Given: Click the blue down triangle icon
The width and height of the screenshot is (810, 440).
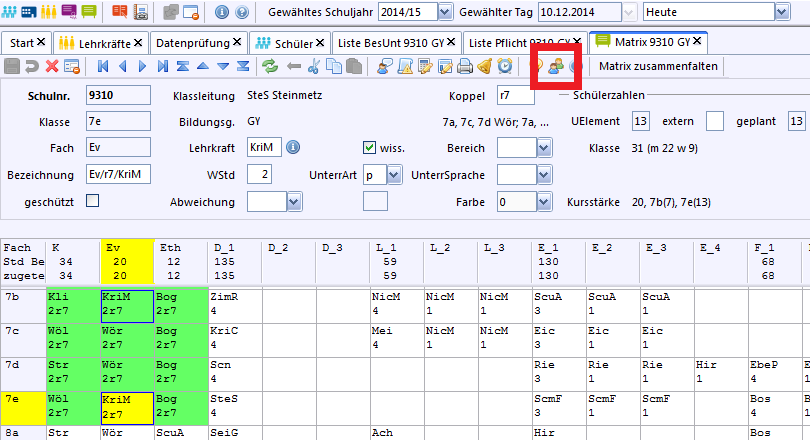Looking at the screenshot, I should coord(223,66).
